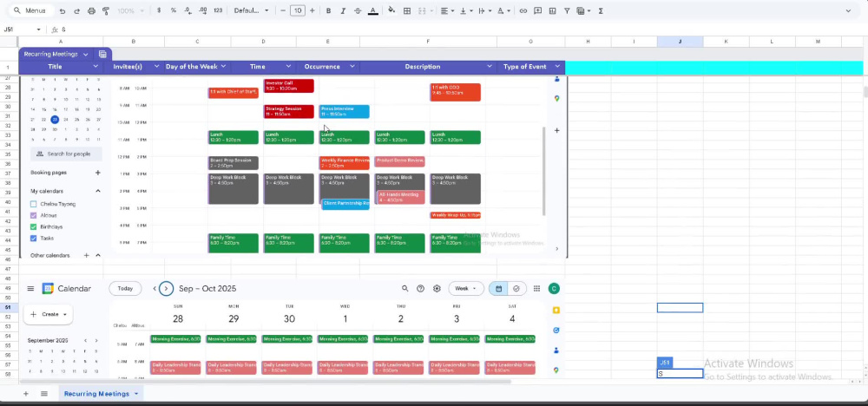Toggle Bold formatting
The width and height of the screenshot is (868, 406).
[328, 10]
